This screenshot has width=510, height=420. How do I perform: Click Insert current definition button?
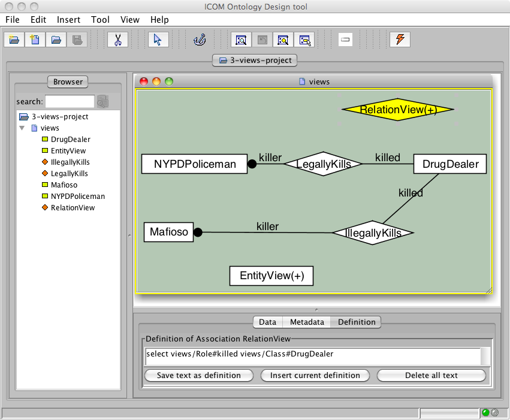point(315,376)
